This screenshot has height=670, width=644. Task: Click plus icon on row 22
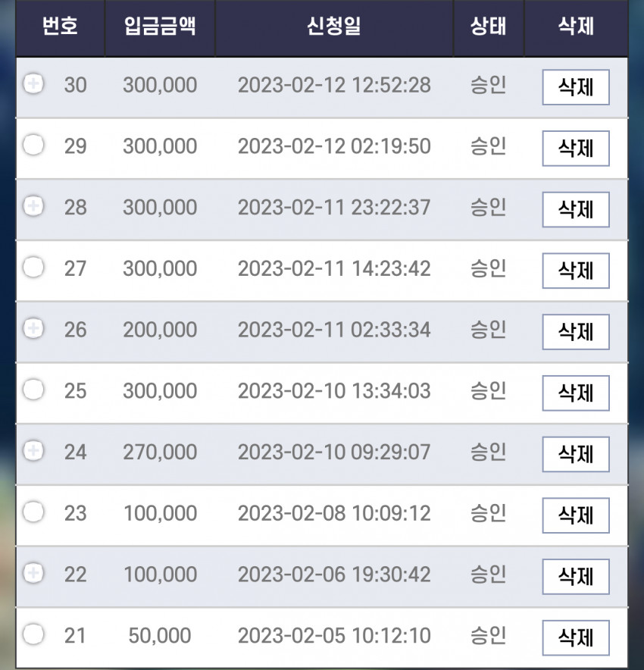click(33, 572)
